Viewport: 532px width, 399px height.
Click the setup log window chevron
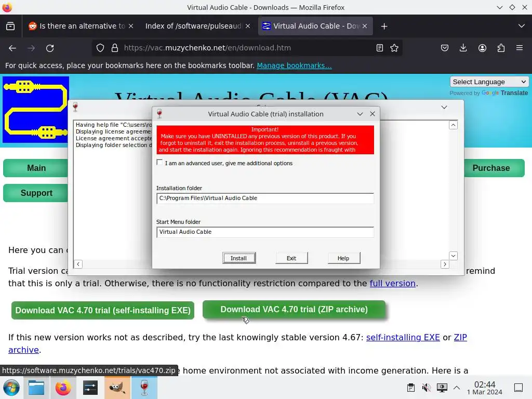pyautogui.click(x=444, y=107)
